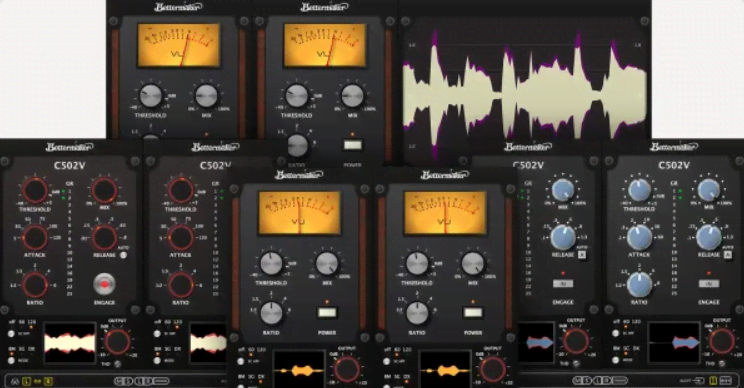Viewport: 744px width, 388px height.
Task: Toggle SC HPF switch under rightmost blue-knob panel
Action: coord(615,333)
